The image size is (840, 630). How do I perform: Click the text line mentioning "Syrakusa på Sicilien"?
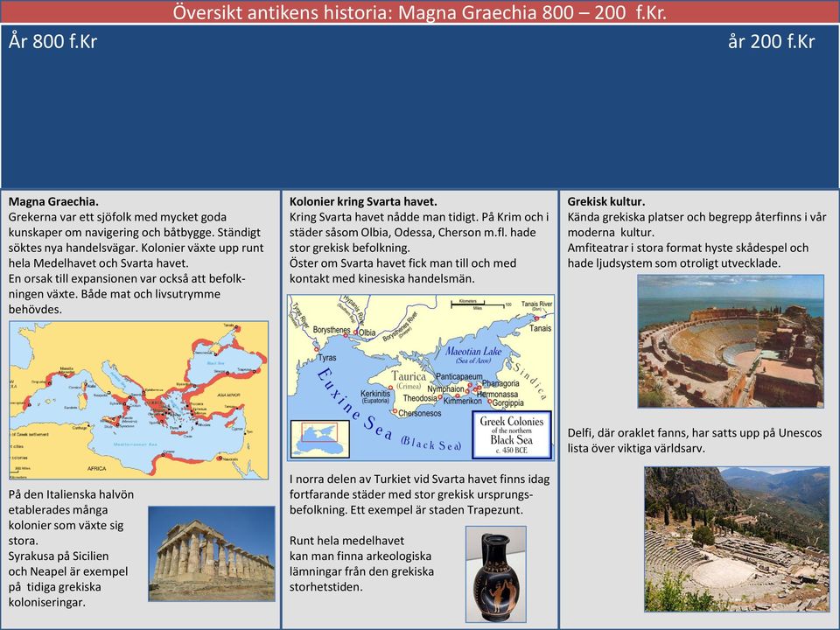[59, 556]
